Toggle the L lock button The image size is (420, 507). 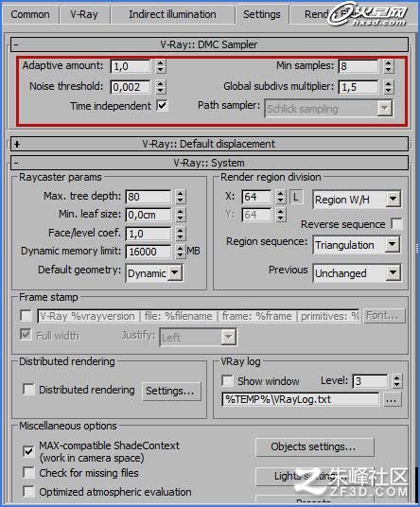(x=296, y=197)
